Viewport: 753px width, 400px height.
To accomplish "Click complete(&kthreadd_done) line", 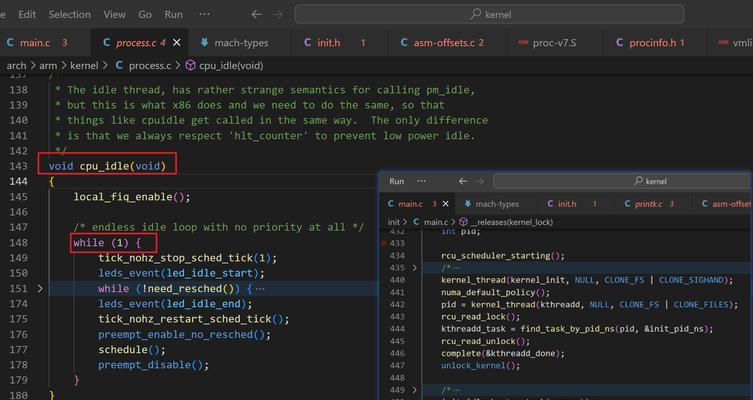I will [x=503, y=353].
